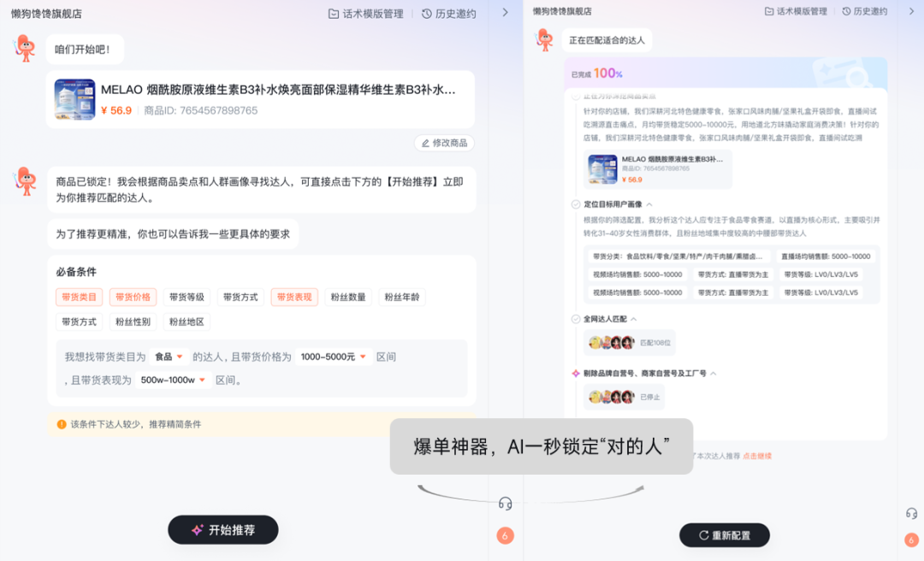The height and width of the screenshot is (561, 924).
Task: Open the 1000~5000元 price range dropdown
Action: click(x=333, y=357)
